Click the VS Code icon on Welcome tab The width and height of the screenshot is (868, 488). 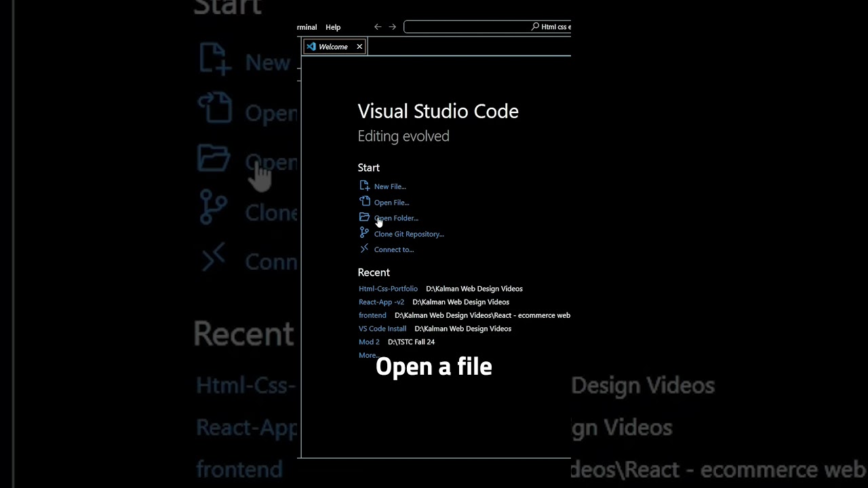click(x=311, y=47)
